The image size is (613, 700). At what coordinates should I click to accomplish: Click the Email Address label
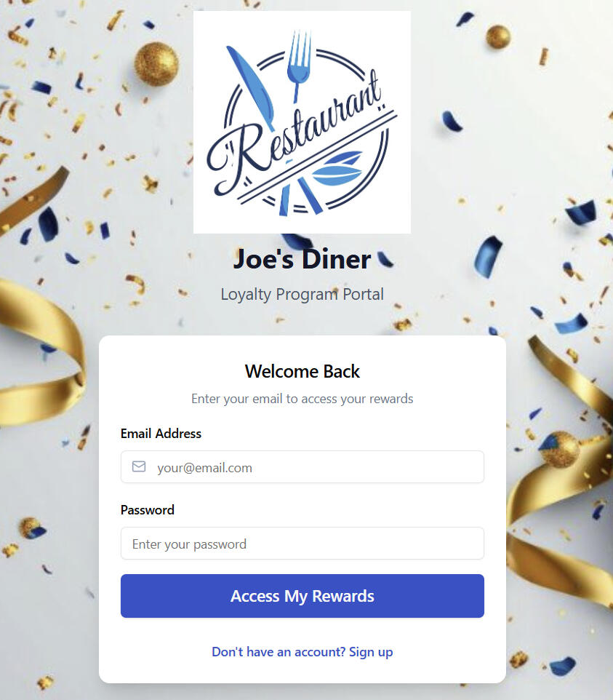pyautogui.click(x=161, y=434)
